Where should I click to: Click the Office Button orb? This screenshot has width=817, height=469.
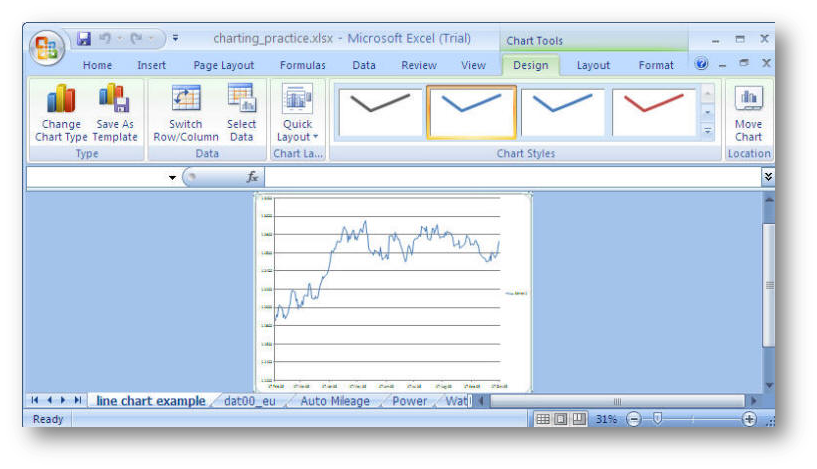(x=47, y=48)
